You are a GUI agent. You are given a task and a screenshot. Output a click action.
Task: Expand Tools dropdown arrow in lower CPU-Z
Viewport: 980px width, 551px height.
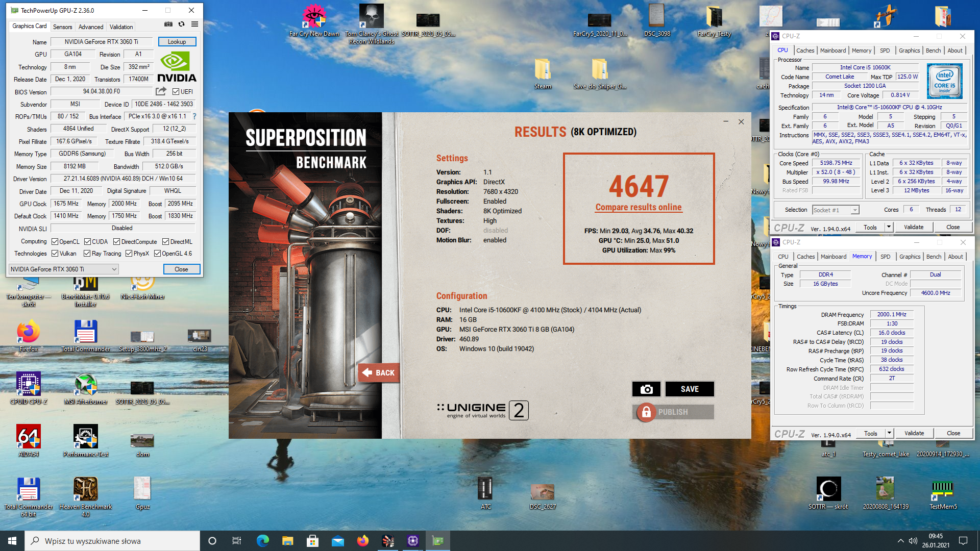(x=889, y=433)
